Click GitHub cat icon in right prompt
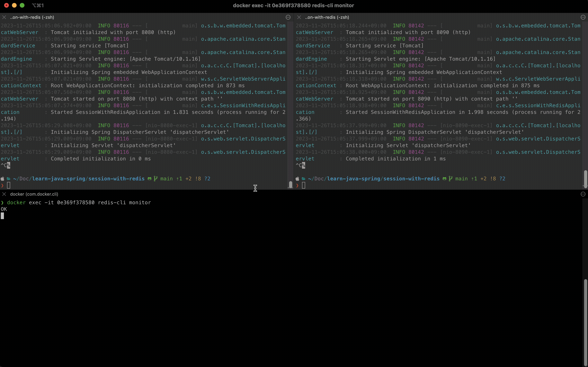 click(444, 179)
